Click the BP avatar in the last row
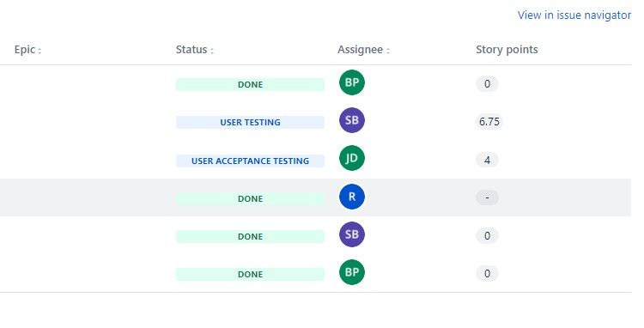 tap(352, 272)
